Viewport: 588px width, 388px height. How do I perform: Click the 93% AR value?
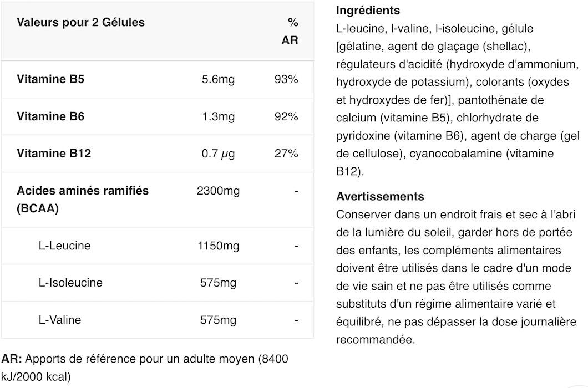click(286, 79)
